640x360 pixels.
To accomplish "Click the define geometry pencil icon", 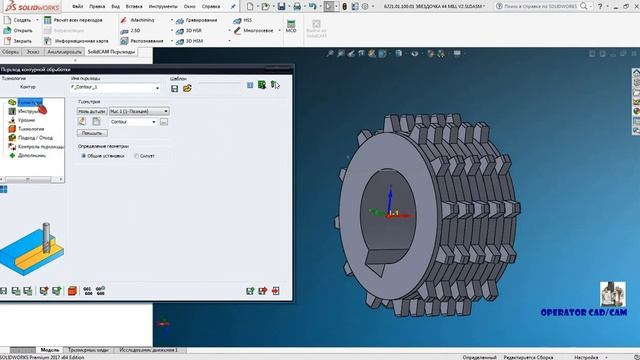I will click(x=82, y=121).
